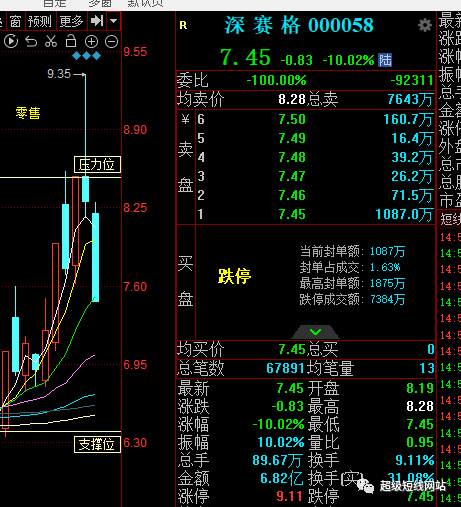Click the ¥ symbol in sell panel
Image resolution: width=461 pixels, height=507 pixels.
(185, 119)
